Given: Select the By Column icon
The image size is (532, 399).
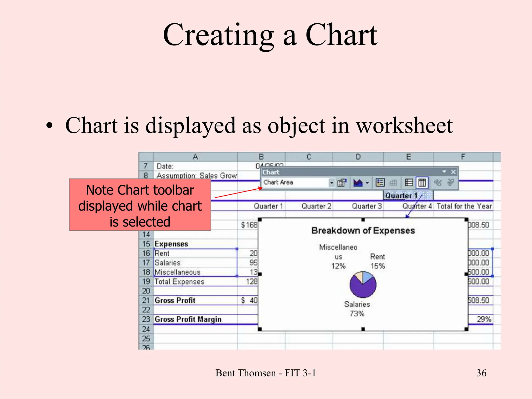Looking at the screenshot, I should (x=422, y=183).
